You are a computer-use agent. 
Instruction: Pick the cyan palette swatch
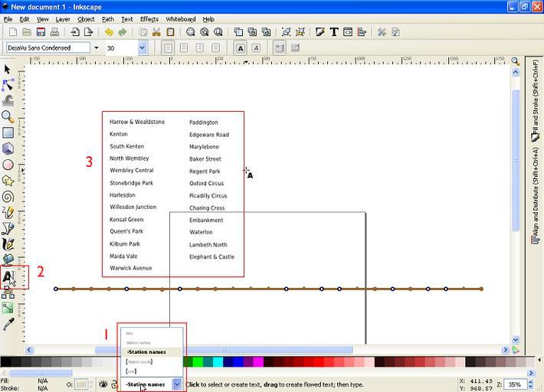[218, 362]
